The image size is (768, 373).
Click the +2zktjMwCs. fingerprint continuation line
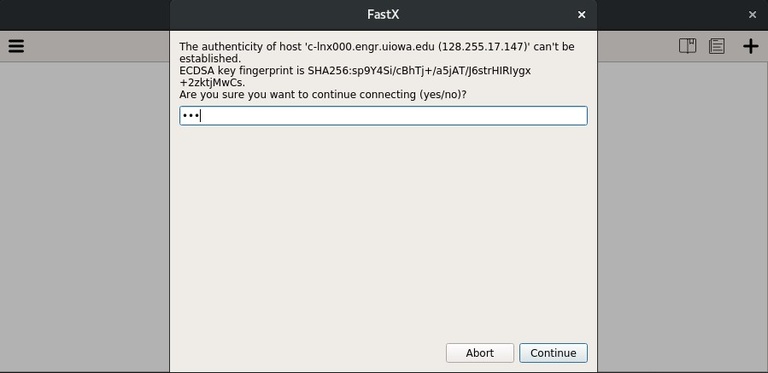tap(212, 83)
